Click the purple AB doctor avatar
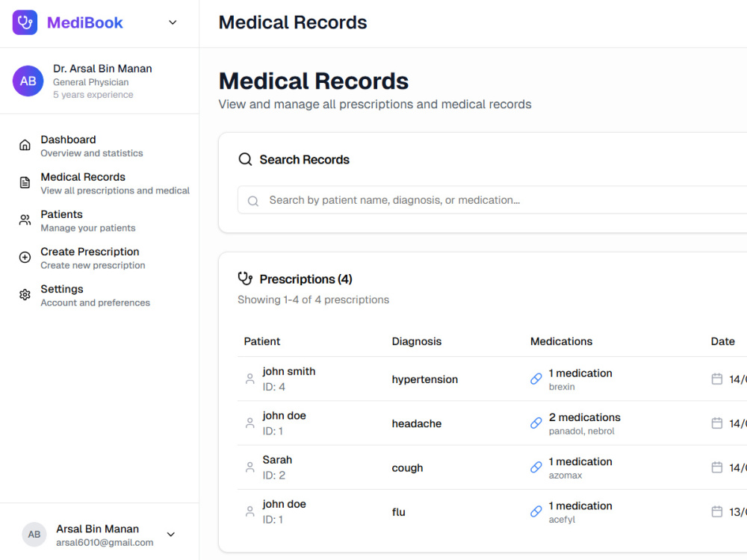The height and width of the screenshot is (560, 747). click(28, 81)
